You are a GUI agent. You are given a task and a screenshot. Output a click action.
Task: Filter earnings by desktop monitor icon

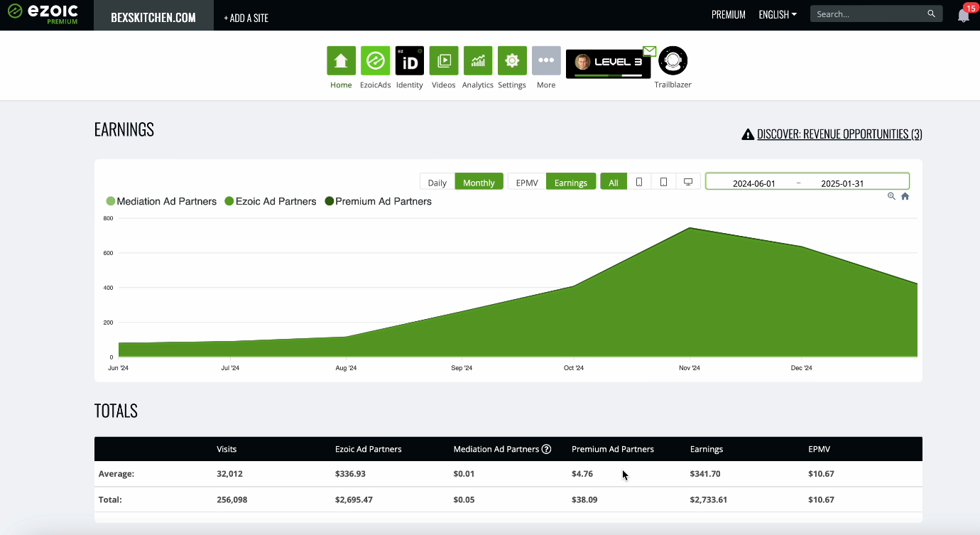point(688,182)
